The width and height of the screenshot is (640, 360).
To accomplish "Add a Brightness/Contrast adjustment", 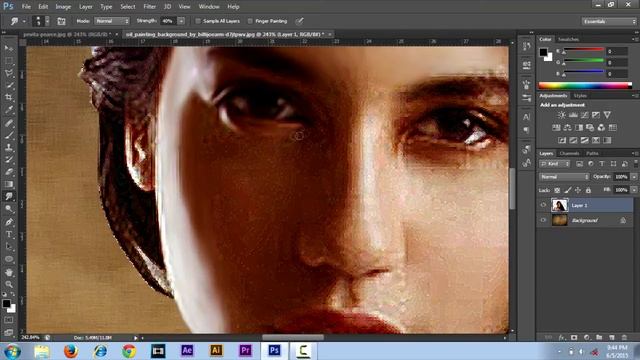I will point(562,115).
